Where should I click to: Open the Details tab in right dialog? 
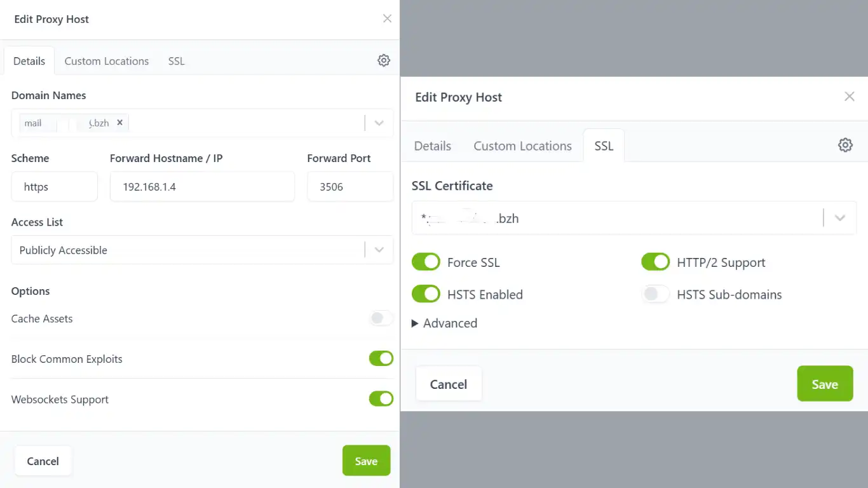(432, 146)
